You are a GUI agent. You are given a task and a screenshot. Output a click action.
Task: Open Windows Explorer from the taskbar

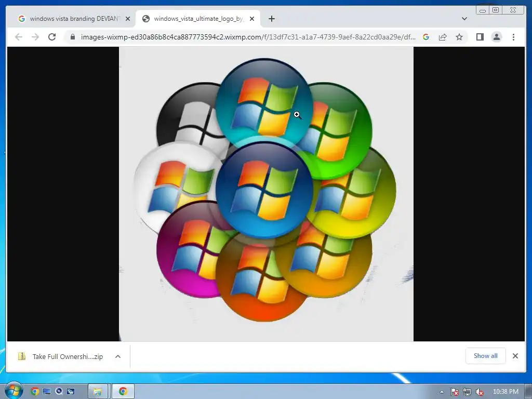(98, 392)
